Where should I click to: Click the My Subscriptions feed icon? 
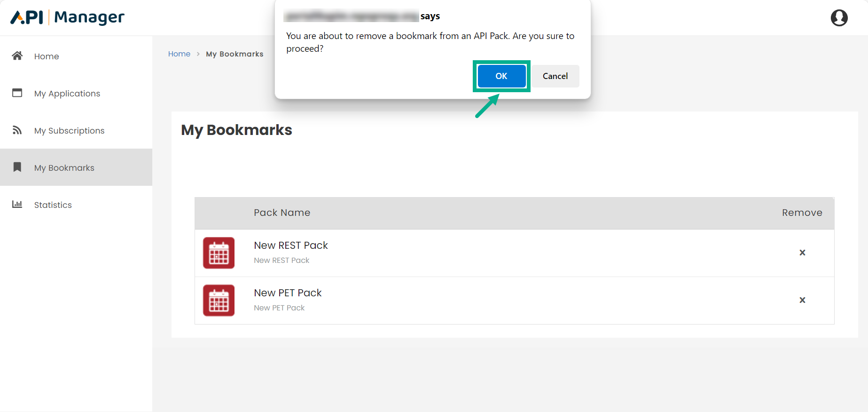click(17, 130)
